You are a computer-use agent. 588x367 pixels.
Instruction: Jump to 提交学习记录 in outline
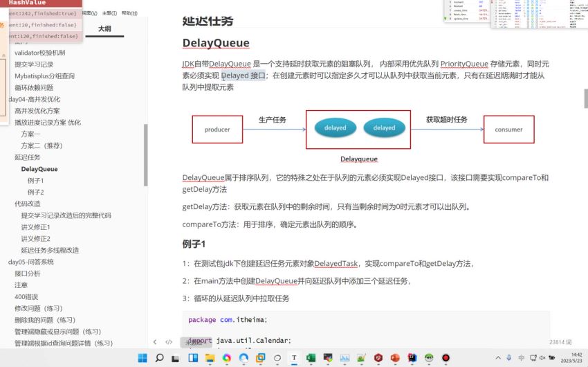coord(34,64)
